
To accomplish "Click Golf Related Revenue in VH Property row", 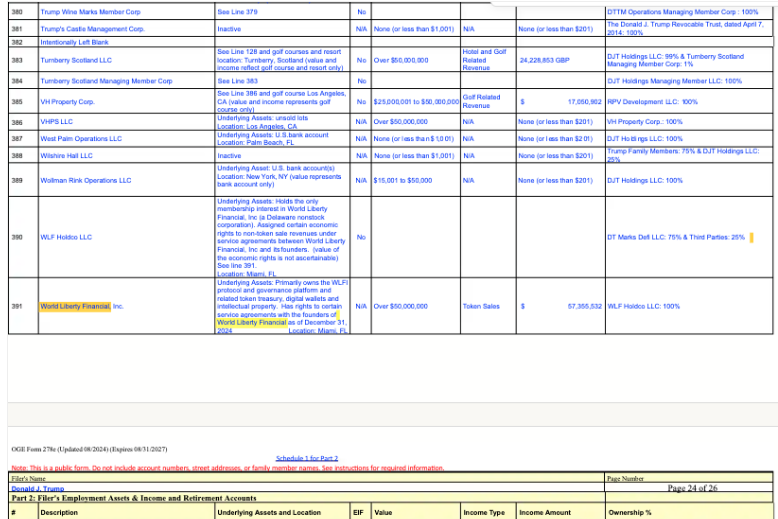I will click(x=481, y=101).
